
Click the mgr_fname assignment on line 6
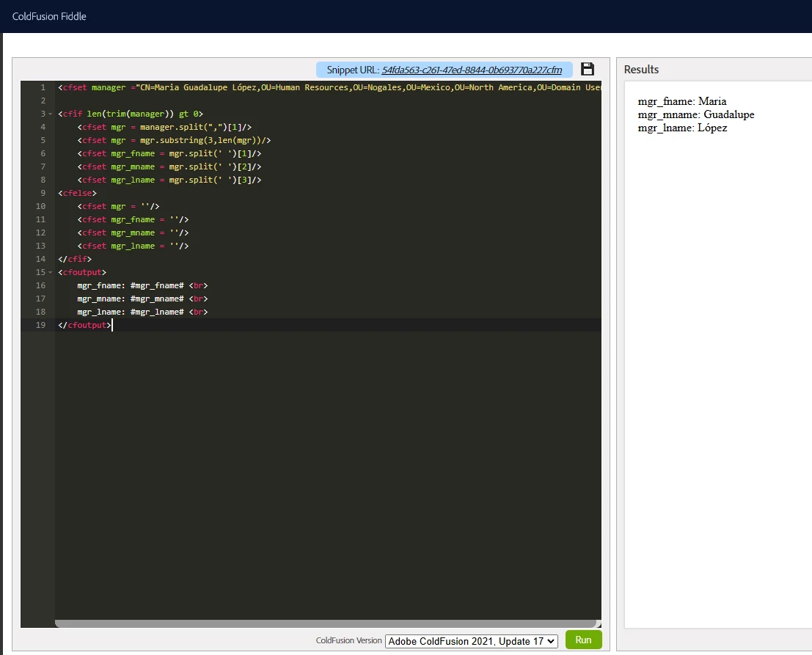pos(169,153)
